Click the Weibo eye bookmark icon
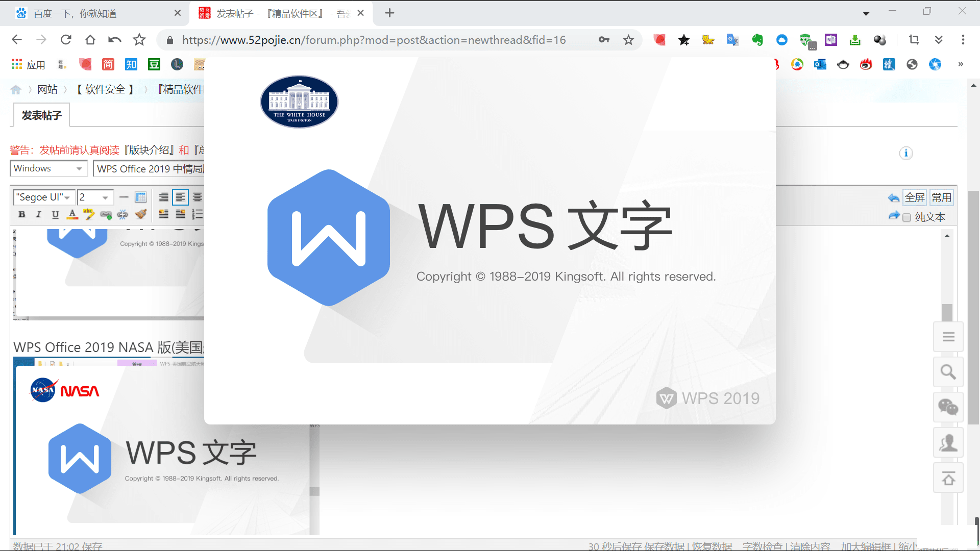 pos(866,64)
